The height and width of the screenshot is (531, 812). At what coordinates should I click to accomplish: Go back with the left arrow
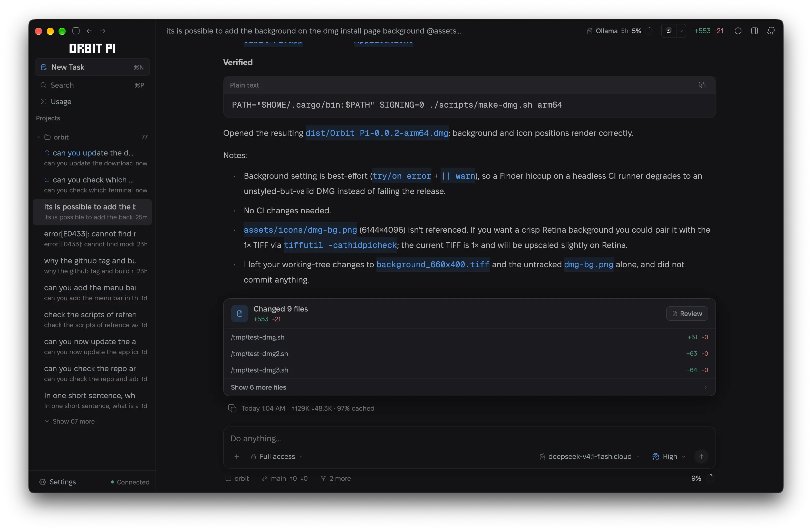89,31
